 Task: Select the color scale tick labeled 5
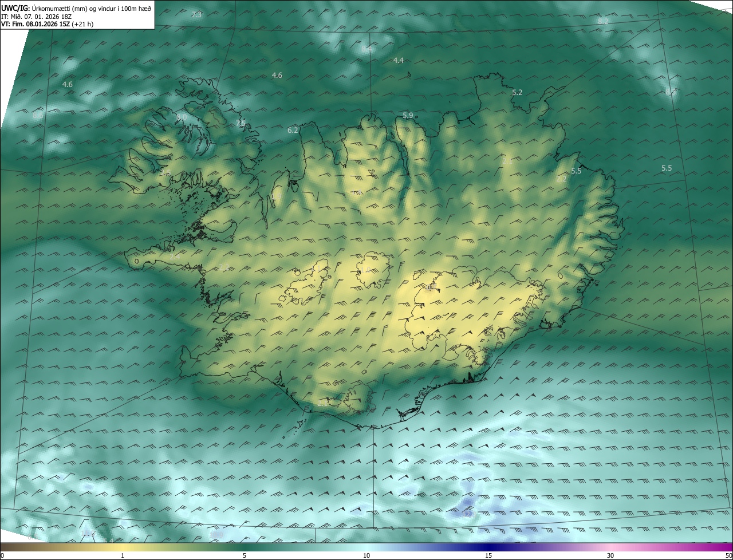point(245,556)
